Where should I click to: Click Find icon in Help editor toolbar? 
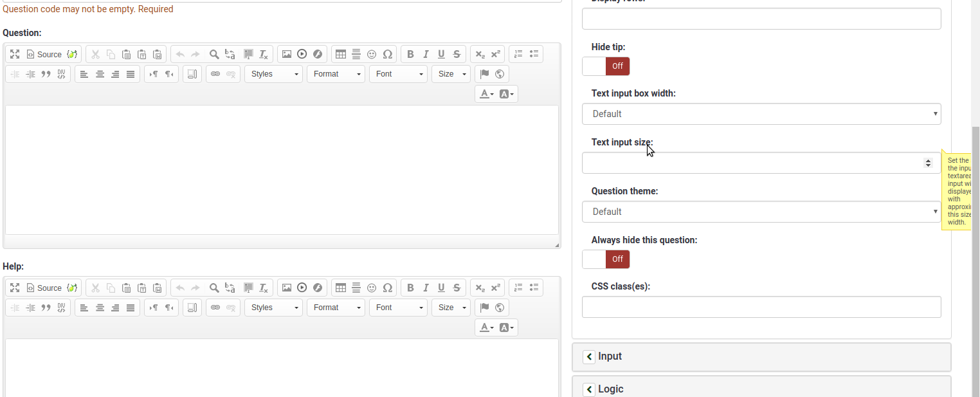[x=214, y=288]
